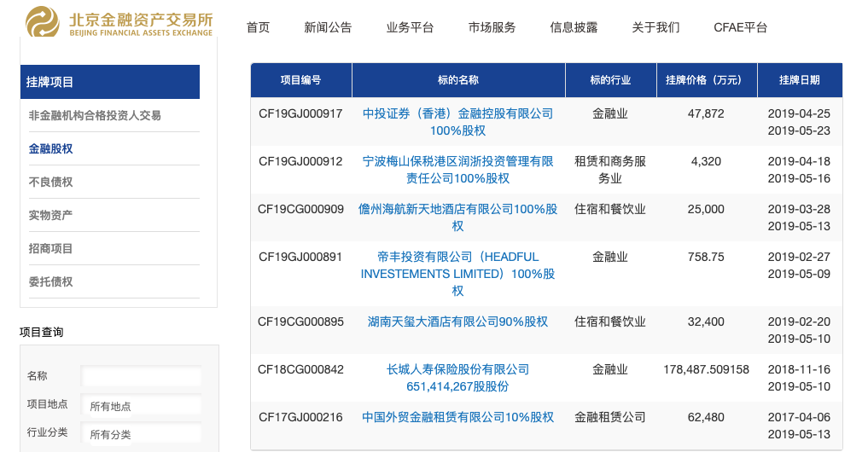Open 儋州海航新天地酒店有限公司100%股权 listing

coord(457,217)
